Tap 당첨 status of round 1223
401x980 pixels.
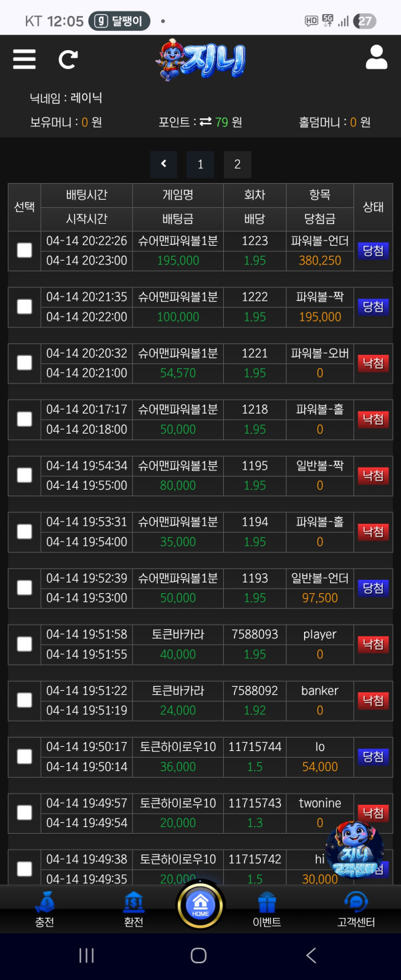click(374, 251)
